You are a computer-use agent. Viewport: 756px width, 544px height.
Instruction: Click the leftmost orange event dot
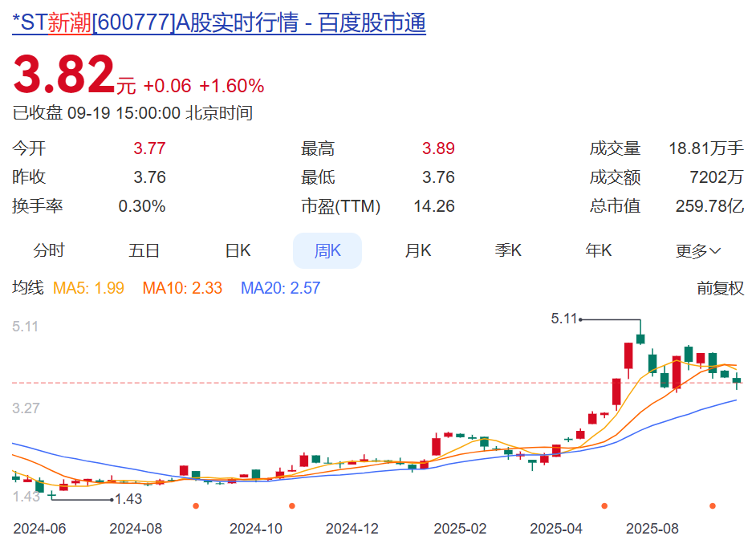pyautogui.click(x=196, y=505)
